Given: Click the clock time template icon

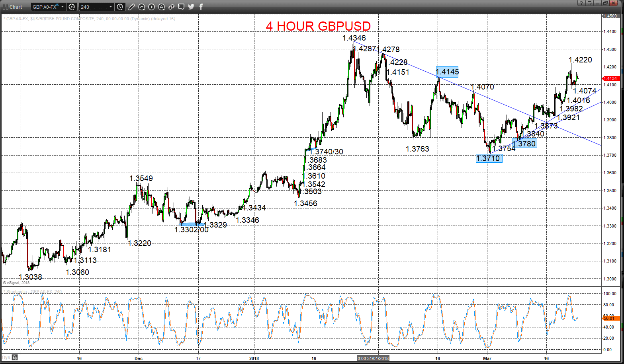Looking at the screenshot, I should pyautogui.click(x=120, y=7).
